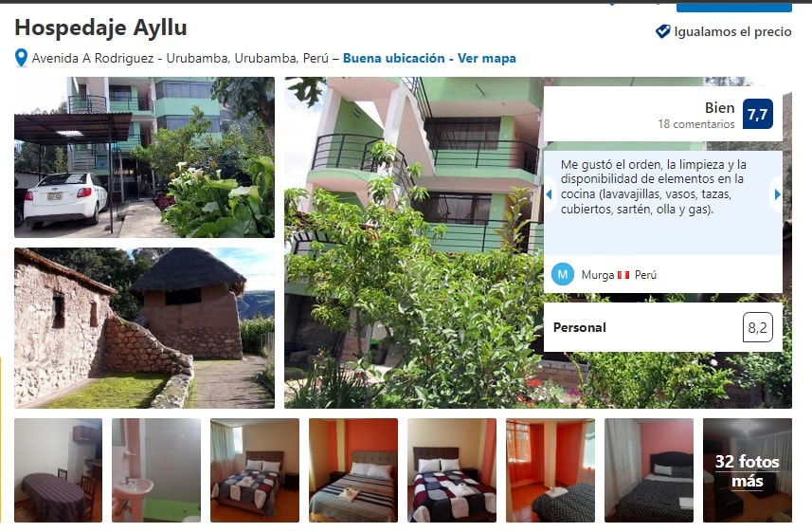This screenshot has height=532, width=812.
Task: Show previous review with left arrow
Action: click(549, 194)
